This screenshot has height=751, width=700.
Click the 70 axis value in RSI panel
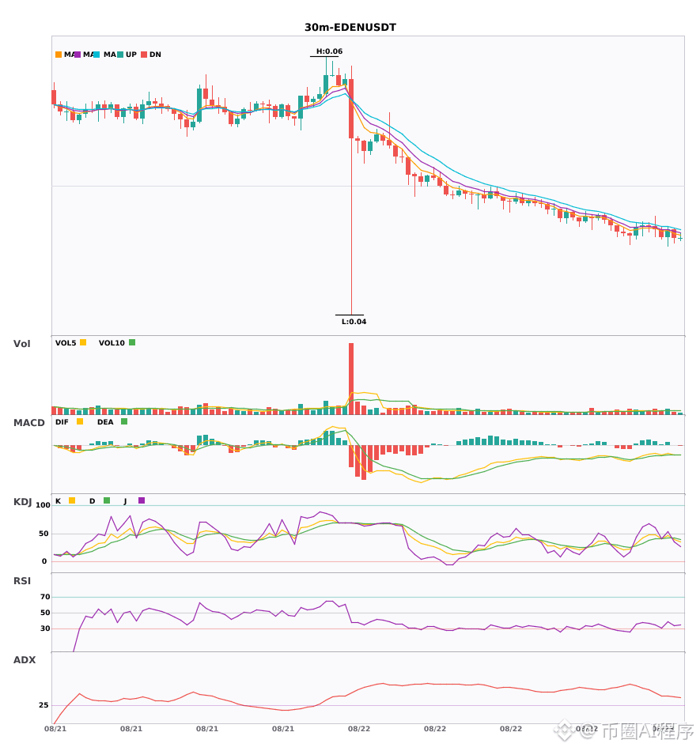click(45, 597)
